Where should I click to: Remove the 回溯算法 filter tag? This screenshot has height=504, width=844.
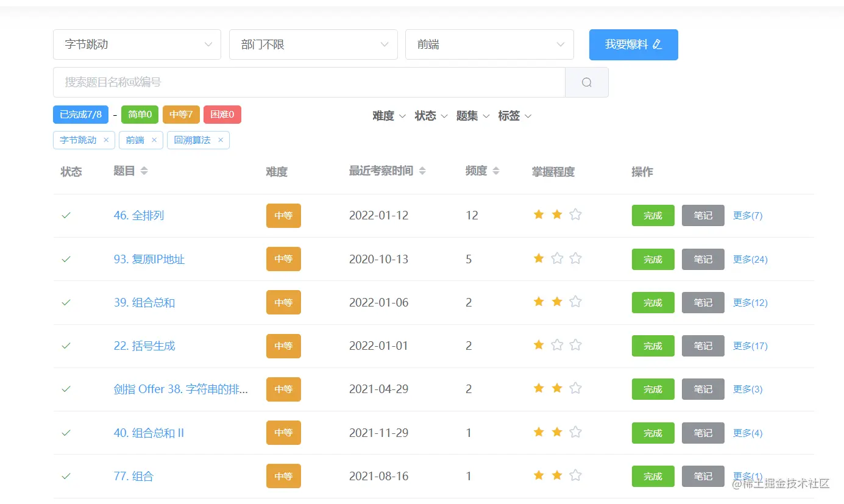(x=221, y=140)
